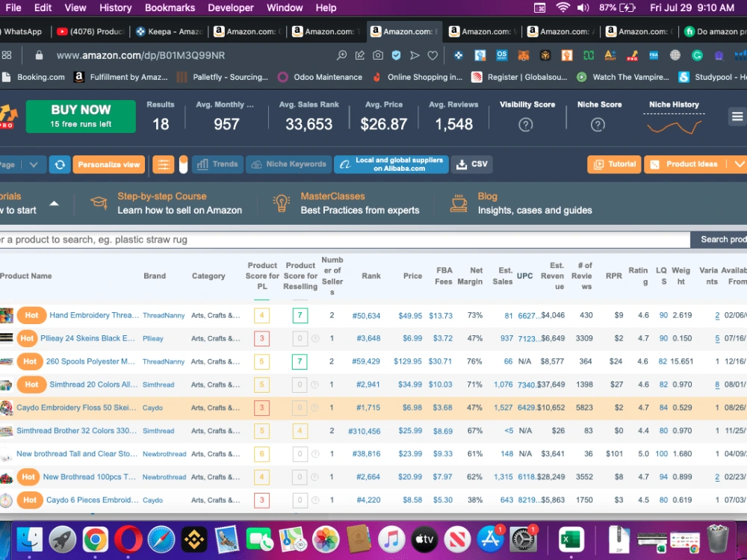
Task: Open the Binance app in the dock
Action: pos(194,540)
